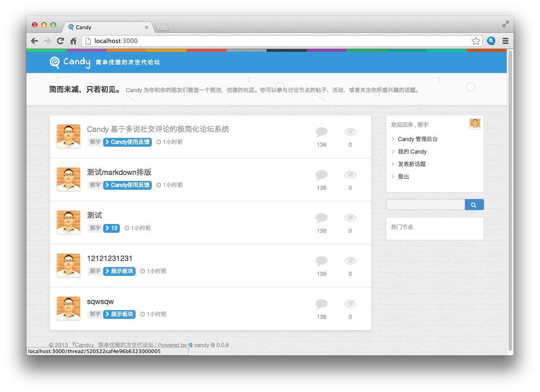
Task: Click comment bubble icon on 测试 thread
Action: (x=321, y=218)
